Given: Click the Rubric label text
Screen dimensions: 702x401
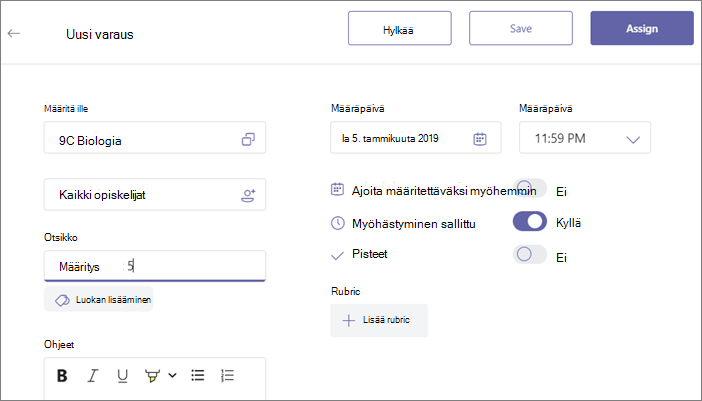Looking at the screenshot, I should tap(346, 291).
